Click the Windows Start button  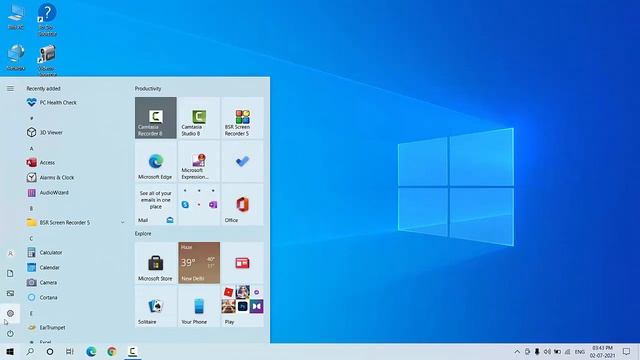pos(10,351)
